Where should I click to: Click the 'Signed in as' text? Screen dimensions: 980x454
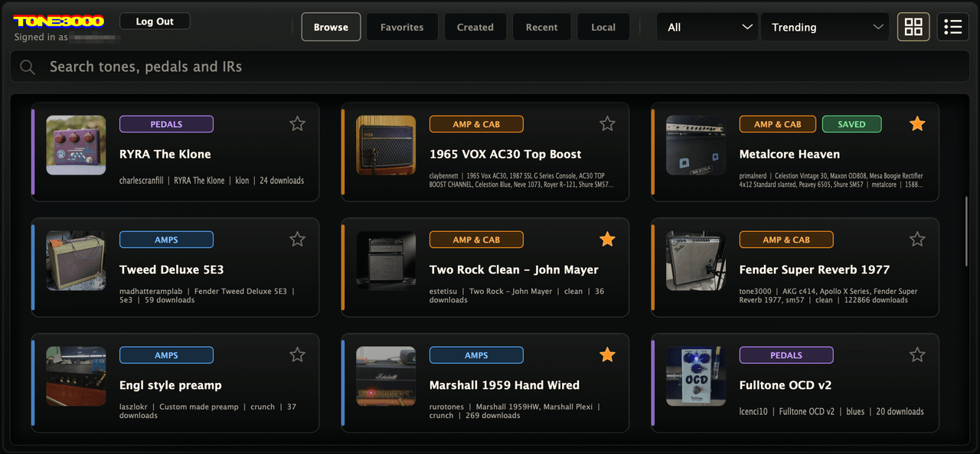point(41,37)
